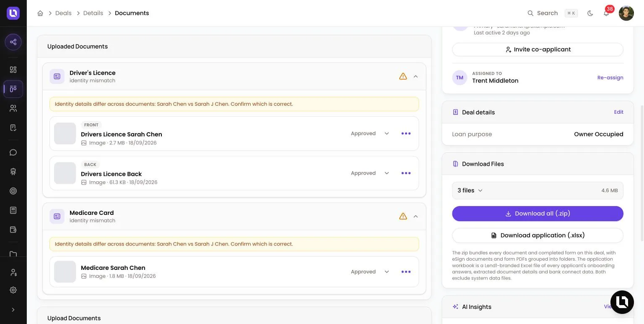Open more options for Medicare Sarah Chen
This screenshot has height=324, width=644.
406,272
